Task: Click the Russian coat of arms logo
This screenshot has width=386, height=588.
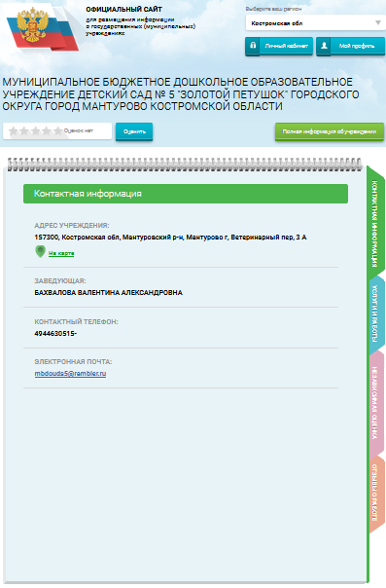Action: coord(33,25)
